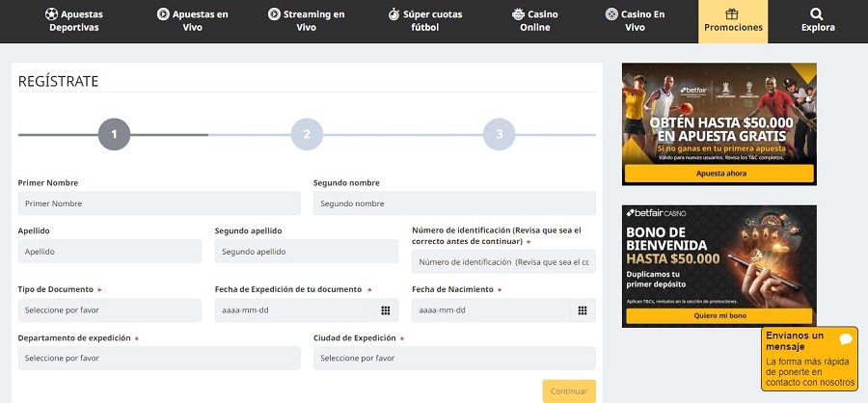Screen dimensions: 868x403
Task: Click the chat bubble icon in Envíanos un mensaje
Action: (845, 338)
